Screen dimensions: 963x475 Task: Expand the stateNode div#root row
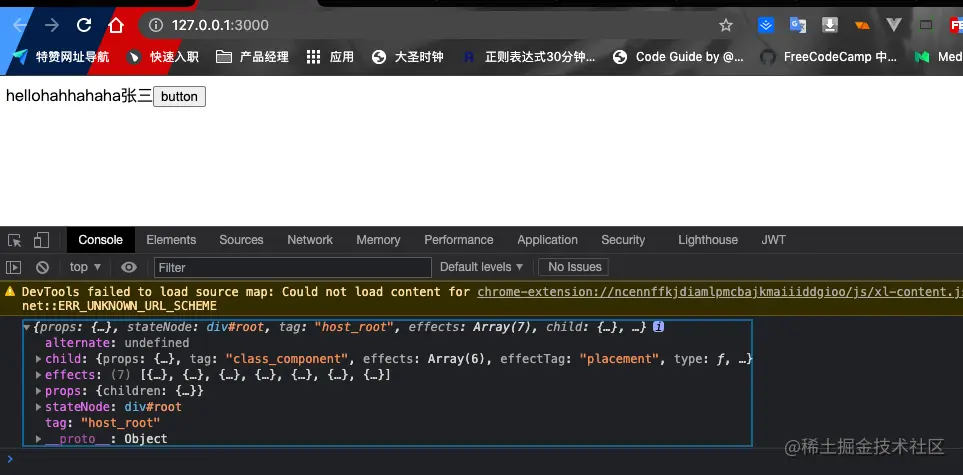[39, 407]
